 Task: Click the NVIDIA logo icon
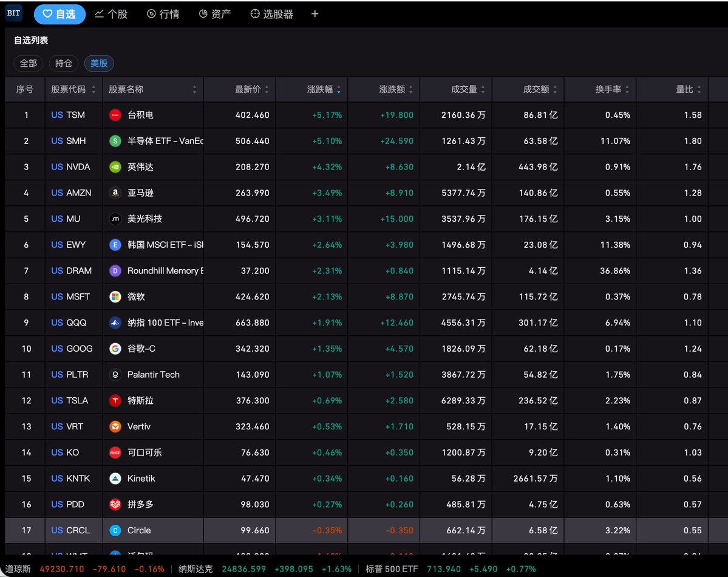[115, 167]
